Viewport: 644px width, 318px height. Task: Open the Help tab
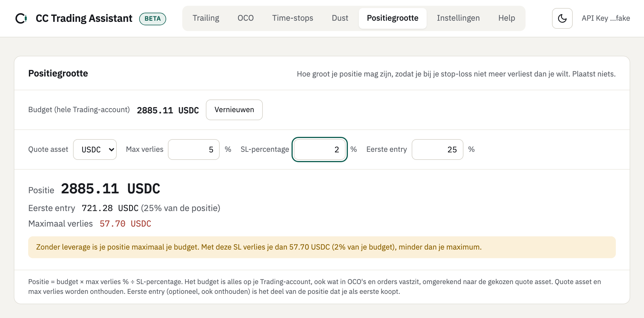pyautogui.click(x=507, y=18)
